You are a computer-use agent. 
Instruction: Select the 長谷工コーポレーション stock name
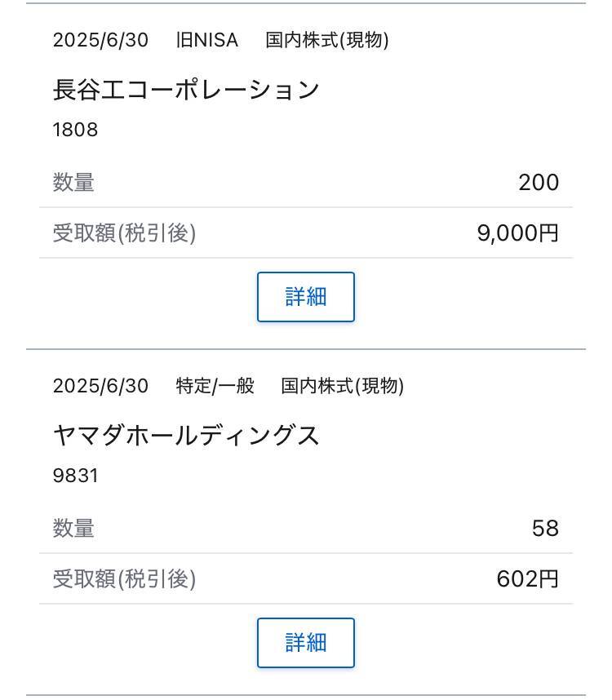[186, 89]
